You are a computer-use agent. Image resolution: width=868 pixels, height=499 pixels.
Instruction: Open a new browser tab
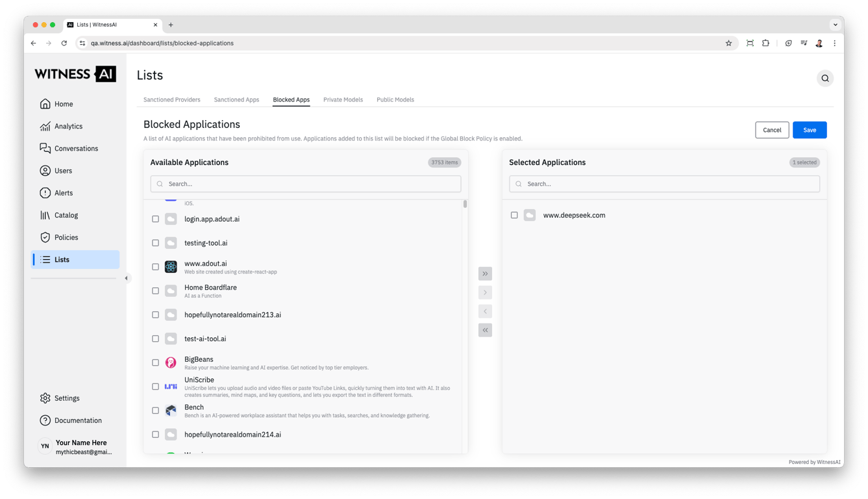171,25
